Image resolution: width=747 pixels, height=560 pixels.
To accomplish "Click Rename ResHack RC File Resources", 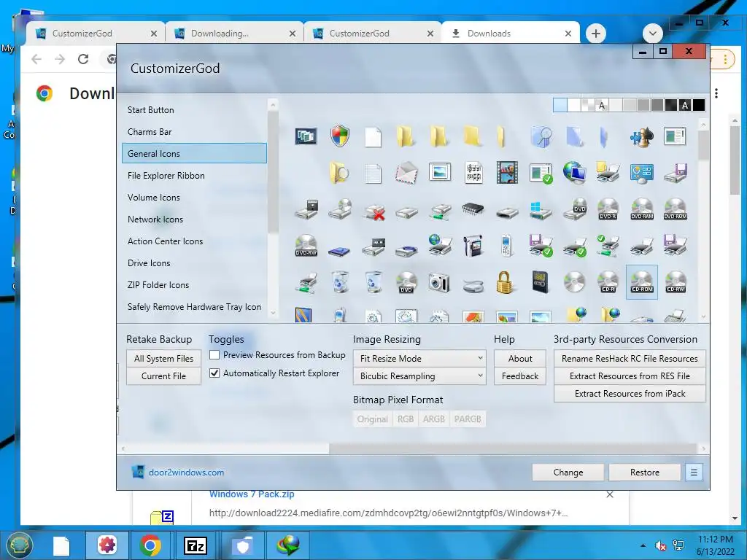I will pyautogui.click(x=630, y=358).
